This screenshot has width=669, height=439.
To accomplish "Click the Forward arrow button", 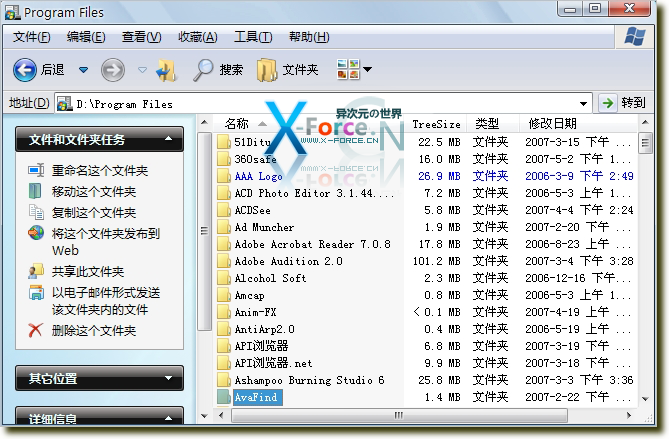I will (113, 70).
